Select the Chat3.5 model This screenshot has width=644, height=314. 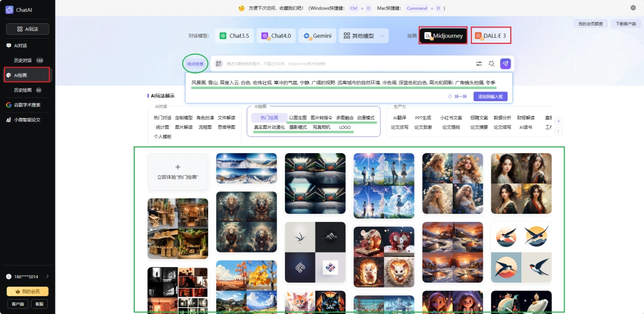tap(234, 36)
